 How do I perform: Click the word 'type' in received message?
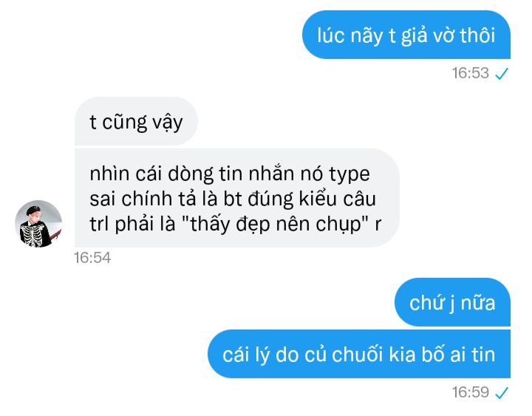tap(349, 175)
